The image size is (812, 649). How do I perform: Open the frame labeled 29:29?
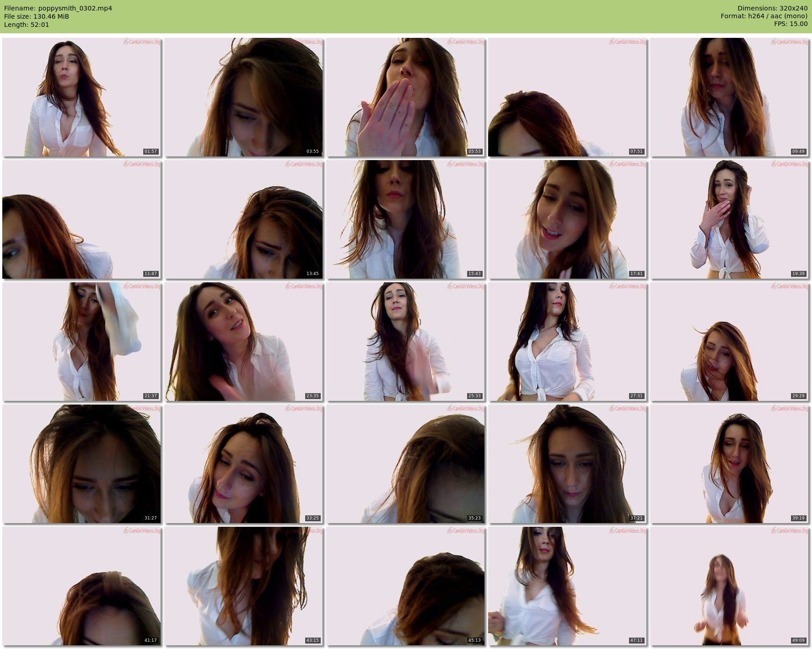pyautogui.click(x=729, y=342)
